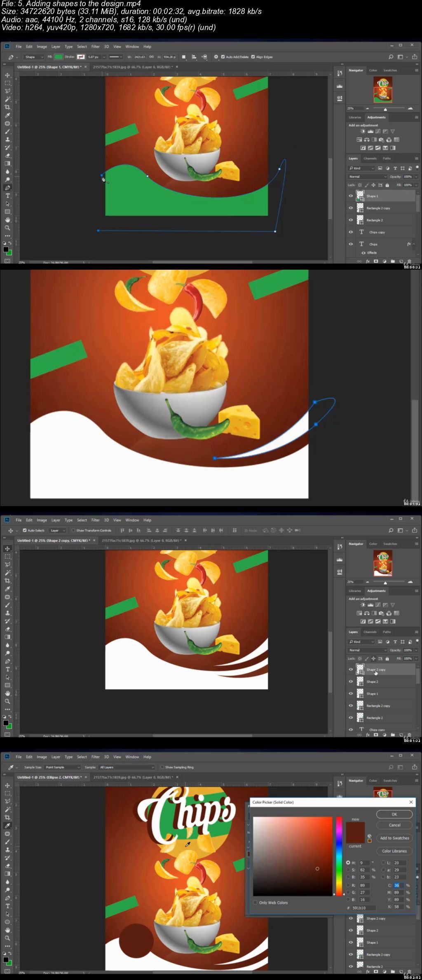Click OK in the Color Picker

[394, 814]
